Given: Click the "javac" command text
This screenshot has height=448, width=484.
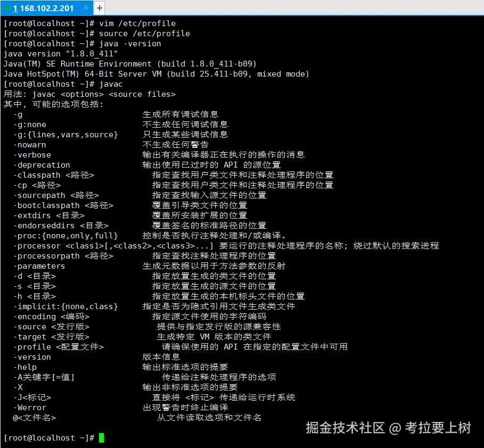Looking at the screenshot, I should [111, 84].
